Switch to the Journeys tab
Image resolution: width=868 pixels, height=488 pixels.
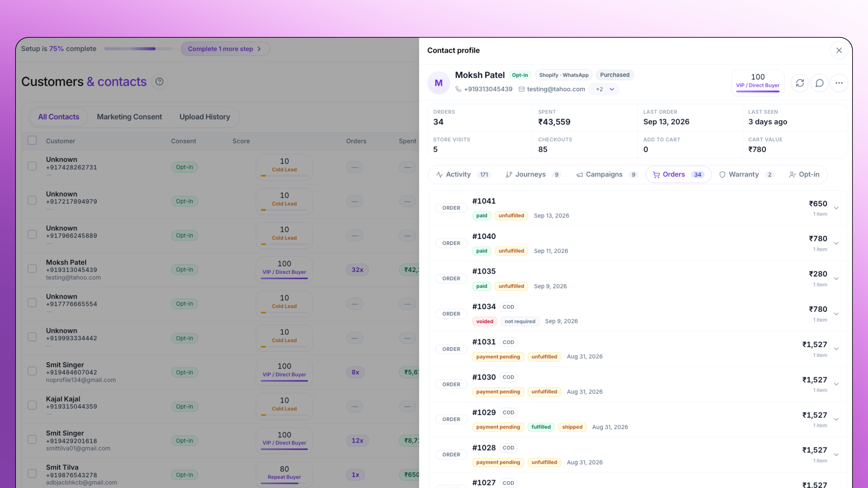point(533,175)
